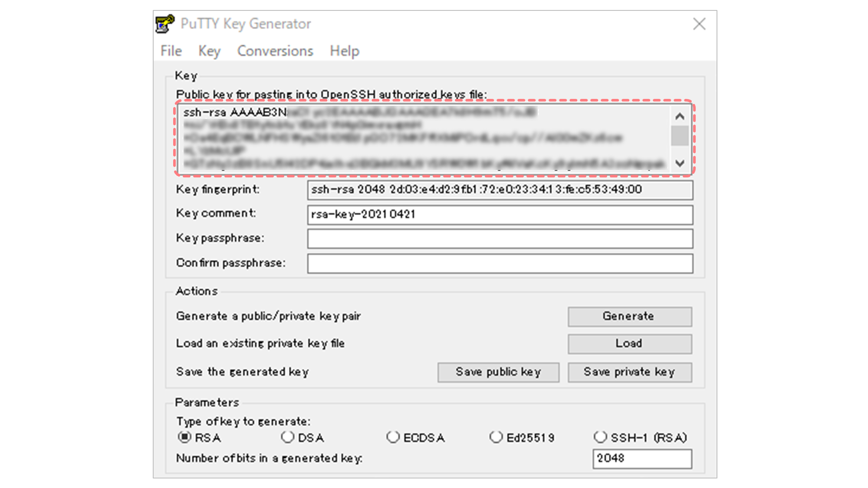The width and height of the screenshot is (868, 488).
Task: Click Save private key button
Action: point(630,372)
